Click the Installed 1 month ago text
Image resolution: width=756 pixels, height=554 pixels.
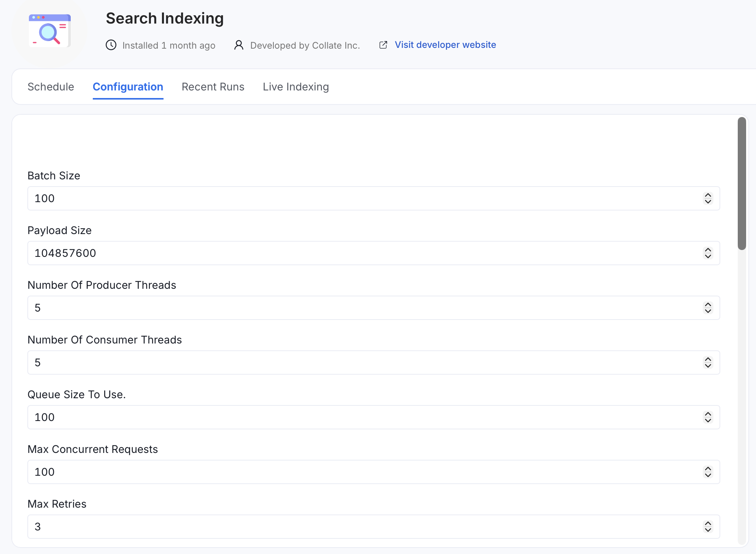click(x=169, y=46)
